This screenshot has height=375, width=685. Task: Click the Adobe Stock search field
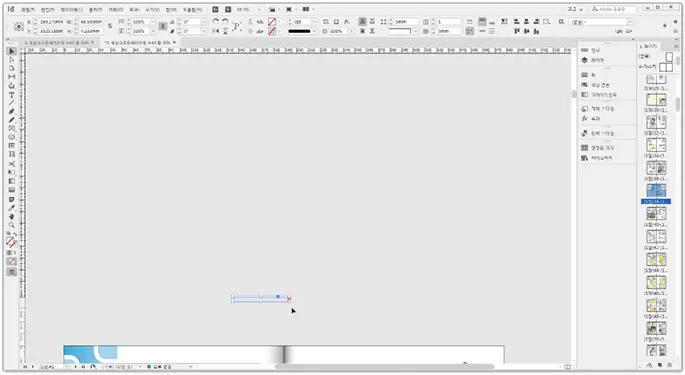pos(613,9)
